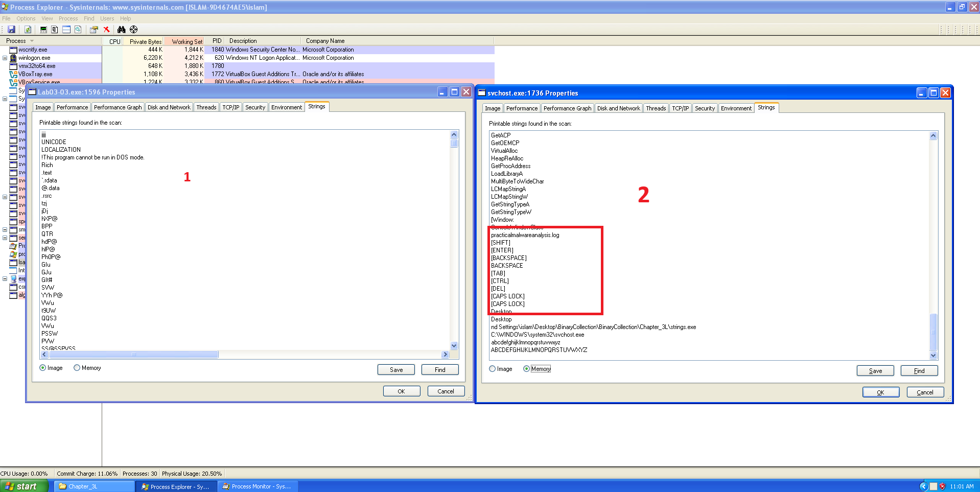This screenshot has width=980, height=492.
Task: Click Save button in Lab03-03.exe properties
Action: click(396, 370)
